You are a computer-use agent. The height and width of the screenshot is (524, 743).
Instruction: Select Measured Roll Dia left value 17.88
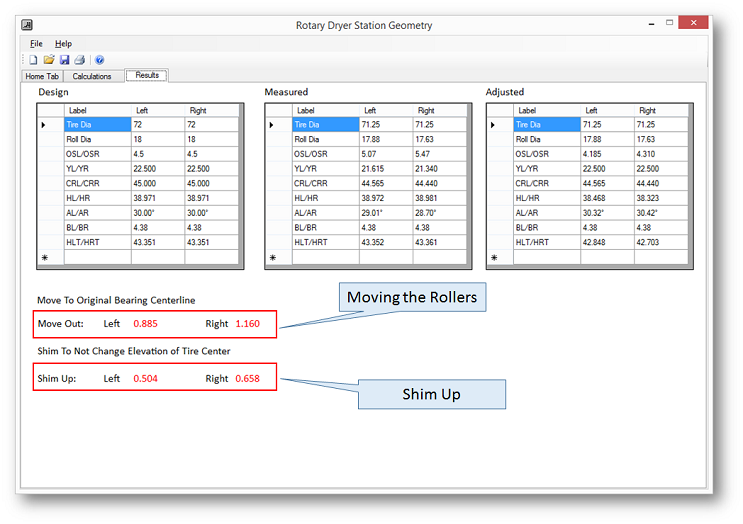(386, 139)
